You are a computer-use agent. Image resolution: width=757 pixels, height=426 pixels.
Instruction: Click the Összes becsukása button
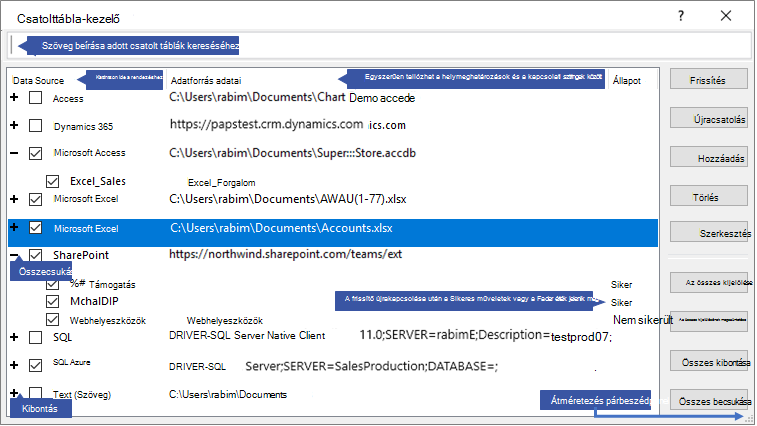point(708,401)
